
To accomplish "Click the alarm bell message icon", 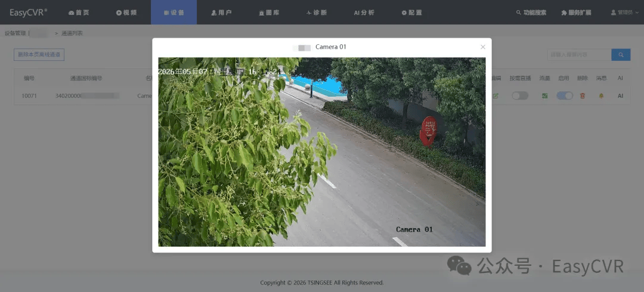I will [601, 96].
